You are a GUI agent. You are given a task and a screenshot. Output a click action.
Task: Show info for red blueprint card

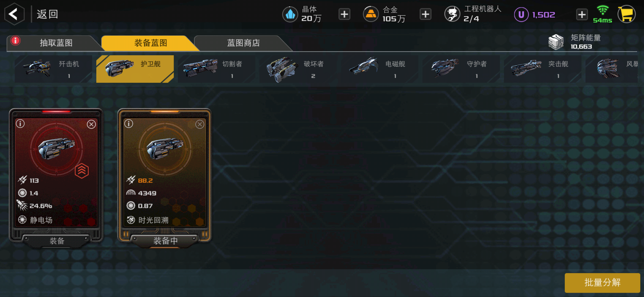20,124
